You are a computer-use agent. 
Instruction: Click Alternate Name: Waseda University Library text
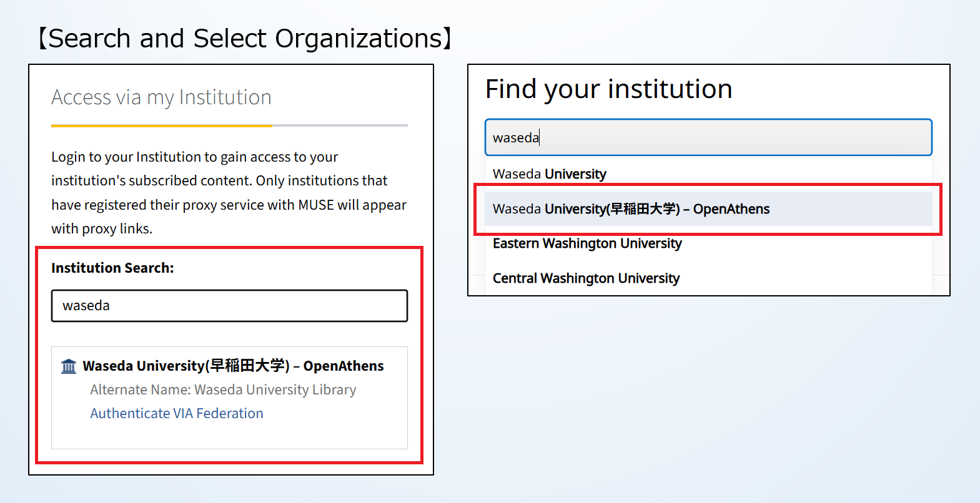coord(223,390)
